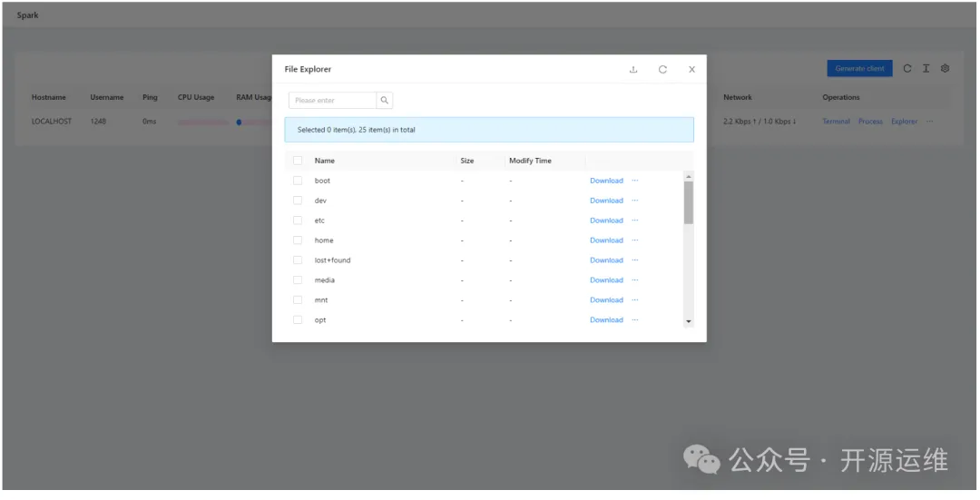980x500 pixels.
Task: Click the scrollbar down arrow
Action: click(688, 321)
